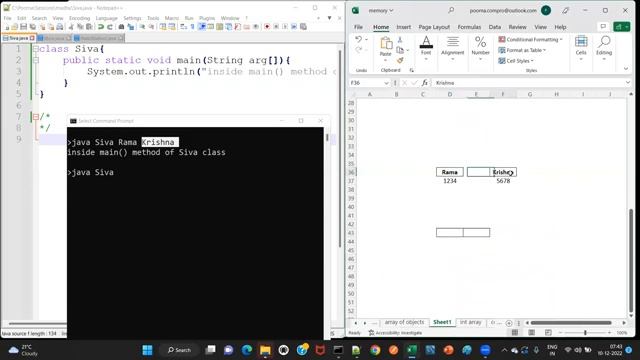640x360 pixels.
Task: Click the Excel title bar search magnifier
Action: click(451, 10)
